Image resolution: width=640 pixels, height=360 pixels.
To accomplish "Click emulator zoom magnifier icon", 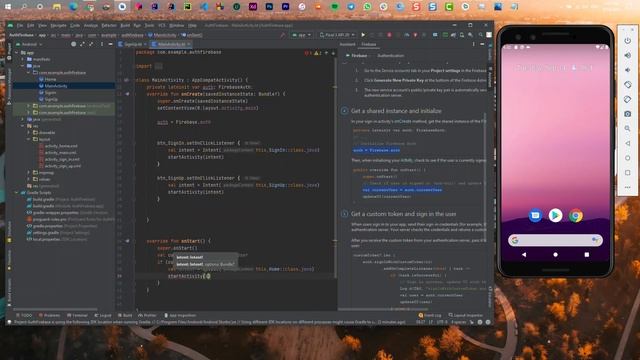I will (628, 129).
